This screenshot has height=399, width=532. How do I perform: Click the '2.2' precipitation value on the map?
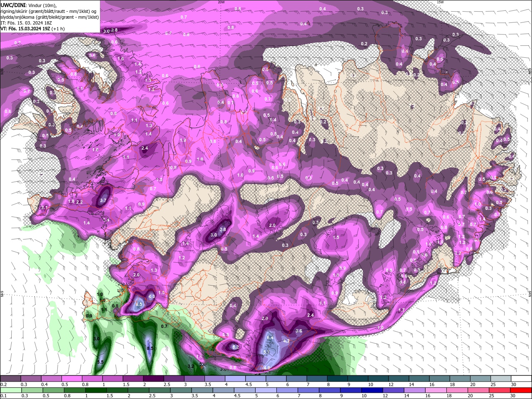(80, 202)
